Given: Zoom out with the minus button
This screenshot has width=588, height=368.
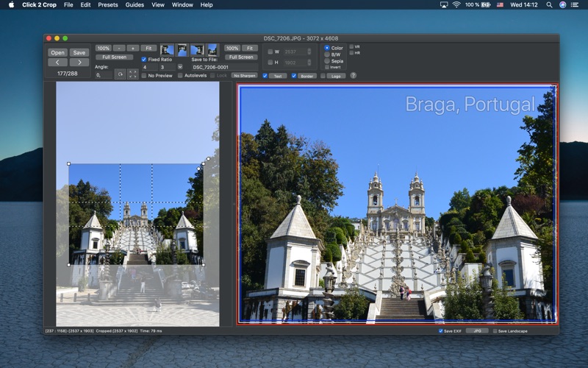Looking at the screenshot, I should 119,48.
